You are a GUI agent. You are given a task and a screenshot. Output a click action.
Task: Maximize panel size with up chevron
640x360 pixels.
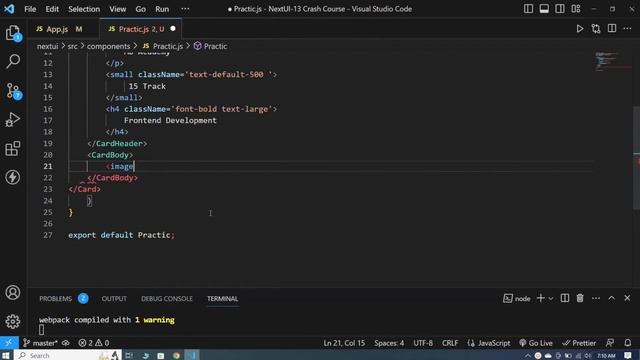611,298
